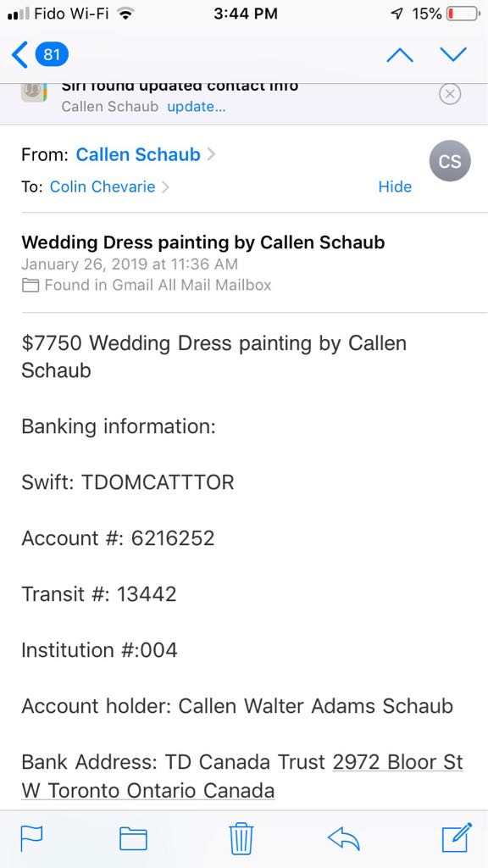Tap the reply arrow icon

[344, 837]
